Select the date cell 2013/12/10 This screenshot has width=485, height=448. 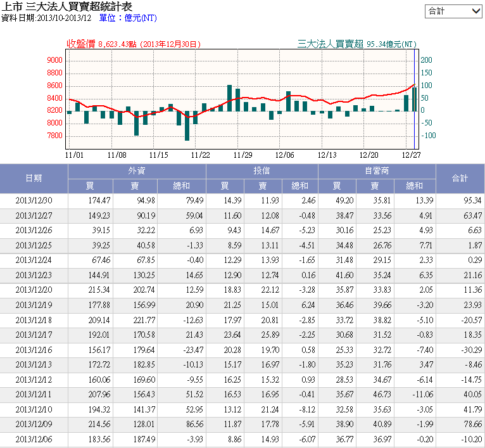click(34, 409)
